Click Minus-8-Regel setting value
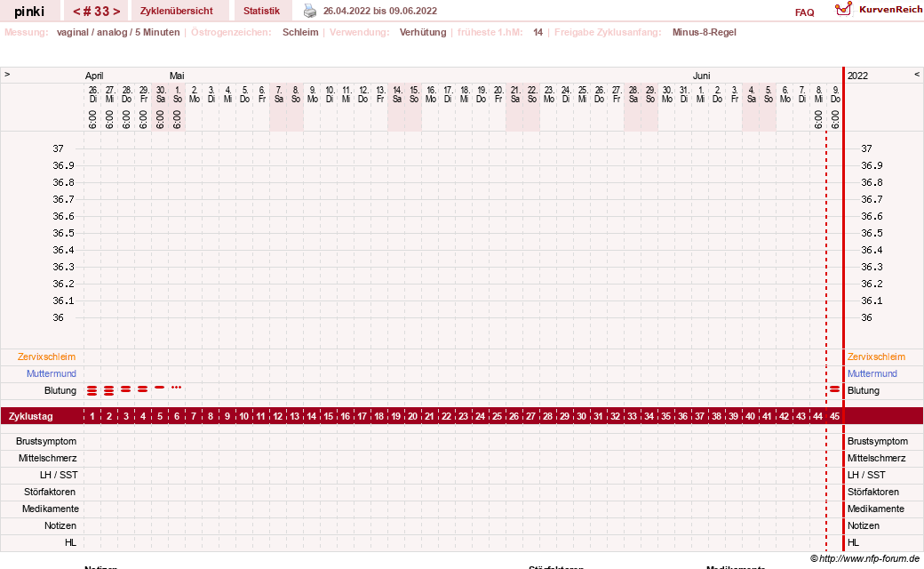 pyautogui.click(x=705, y=32)
